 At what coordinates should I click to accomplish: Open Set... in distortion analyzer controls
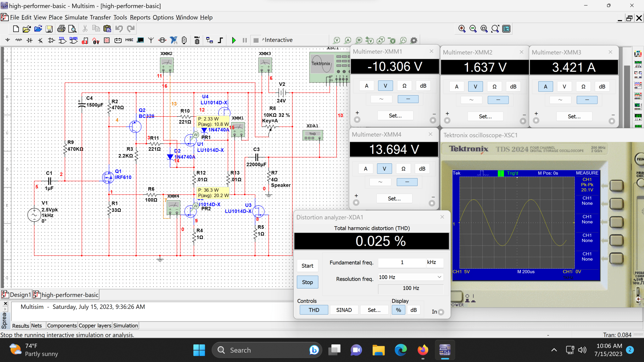[374, 310]
